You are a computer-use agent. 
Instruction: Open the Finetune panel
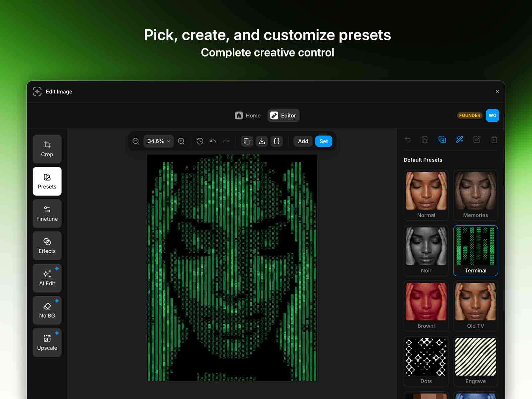tap(47, 213)
